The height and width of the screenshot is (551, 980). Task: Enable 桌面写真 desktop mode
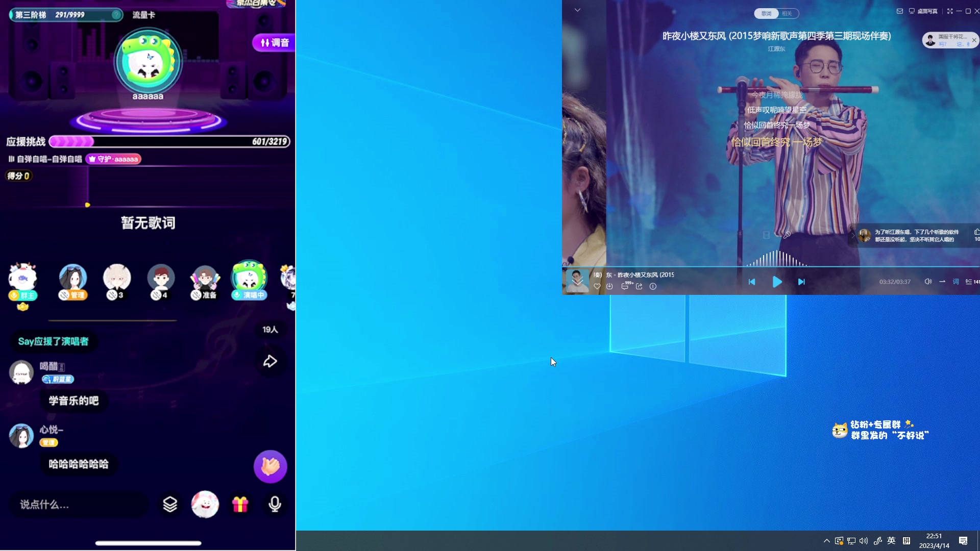(924, 11)
